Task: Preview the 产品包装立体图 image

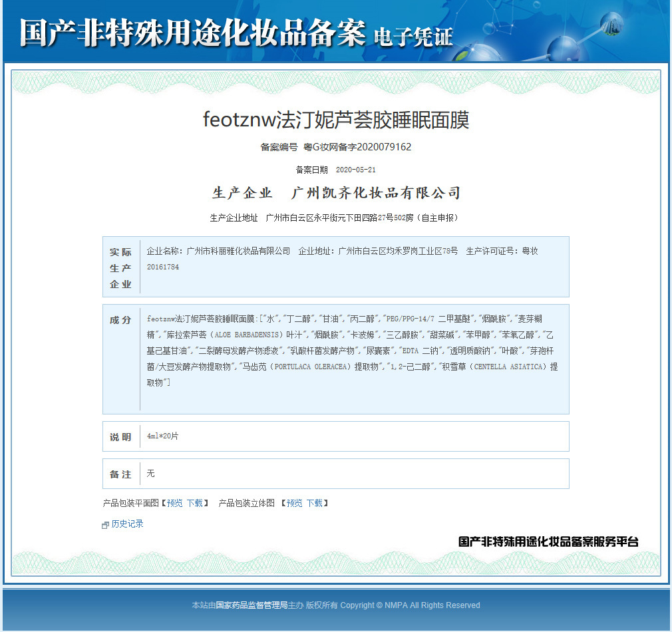Action: [x=295, y=503]
